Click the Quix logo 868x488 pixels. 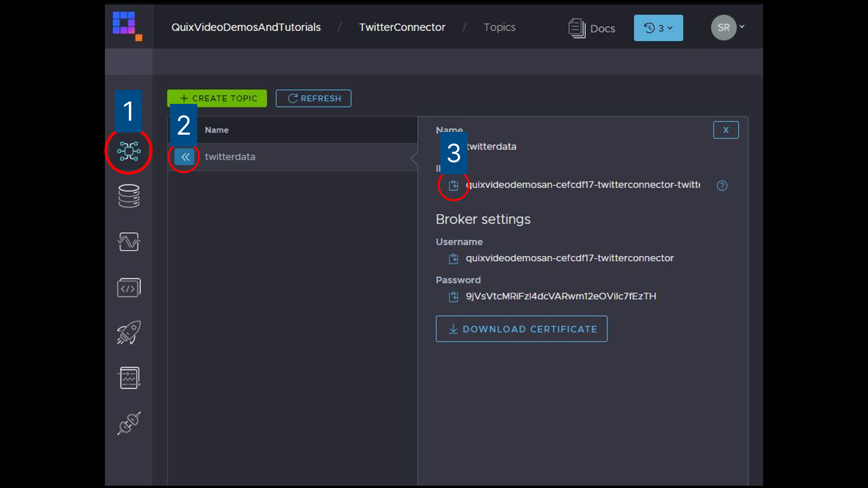point(127,26)
